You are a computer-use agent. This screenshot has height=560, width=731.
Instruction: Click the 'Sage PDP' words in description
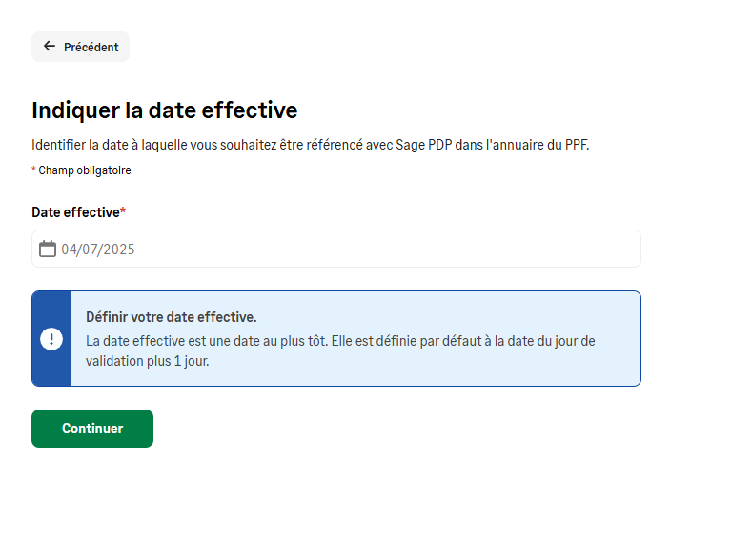424,145
